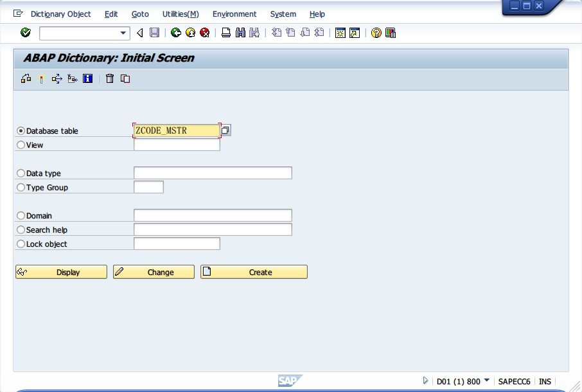
Task: Click the View name input field
Action: (177, 145)
